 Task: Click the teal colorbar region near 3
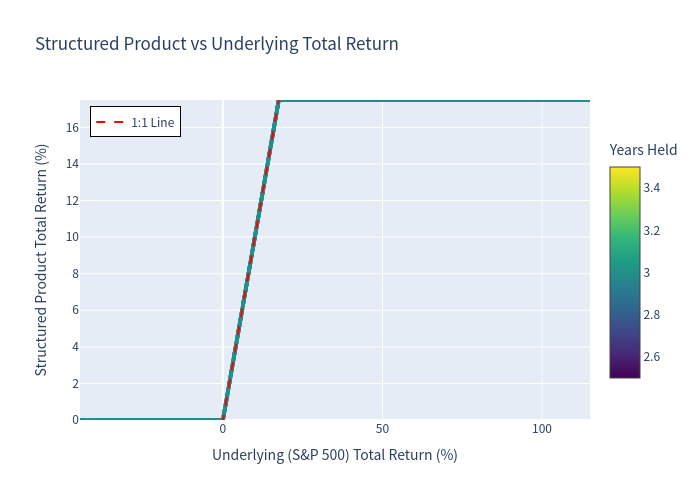(x=625, y=273)
